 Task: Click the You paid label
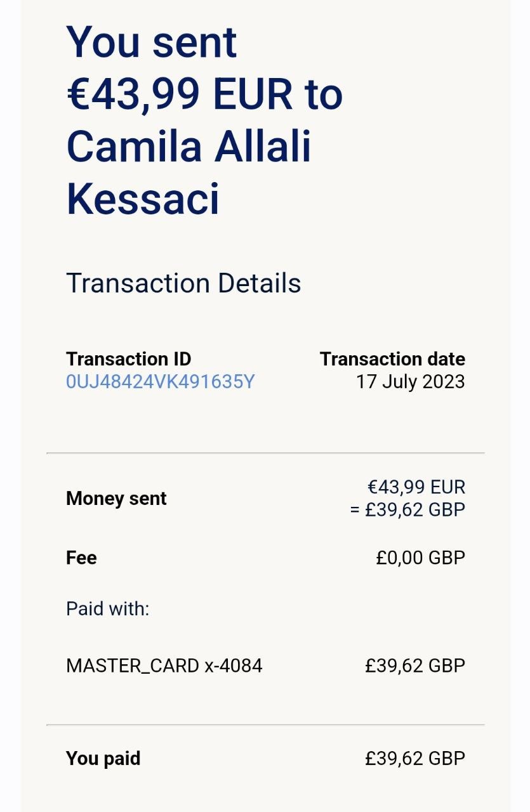(x=103, y=759)
